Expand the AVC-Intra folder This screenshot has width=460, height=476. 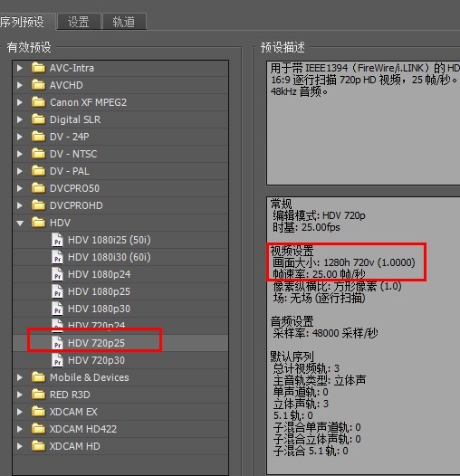(20, 68)
